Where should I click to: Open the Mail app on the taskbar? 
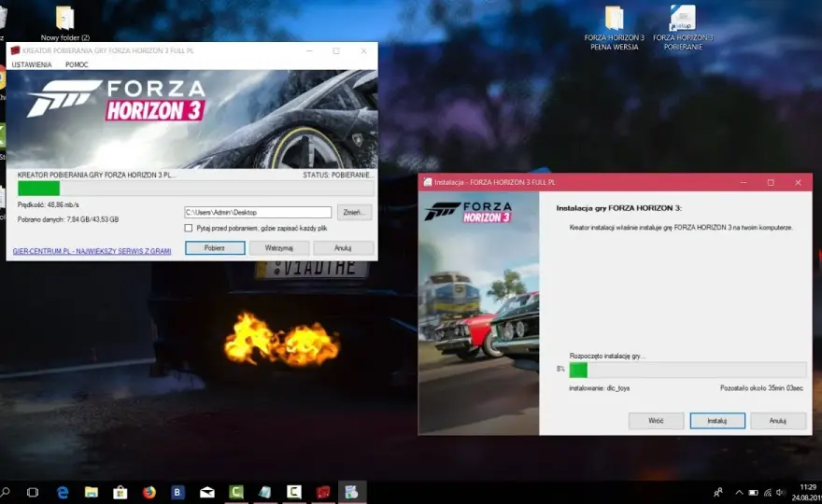click(x=207, y=492)
